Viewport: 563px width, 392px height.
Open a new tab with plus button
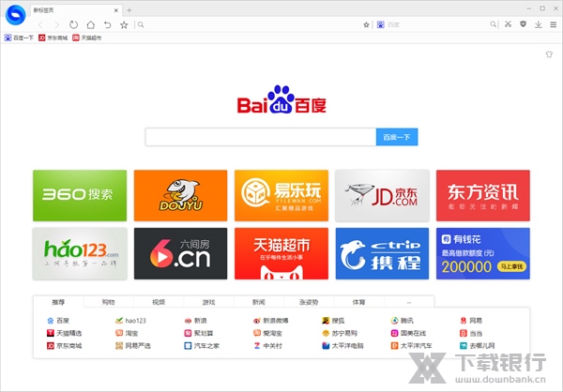pos(129,9)
